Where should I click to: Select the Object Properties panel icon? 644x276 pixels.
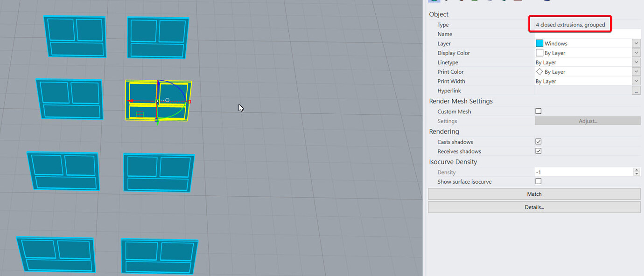tap(434, 0)
